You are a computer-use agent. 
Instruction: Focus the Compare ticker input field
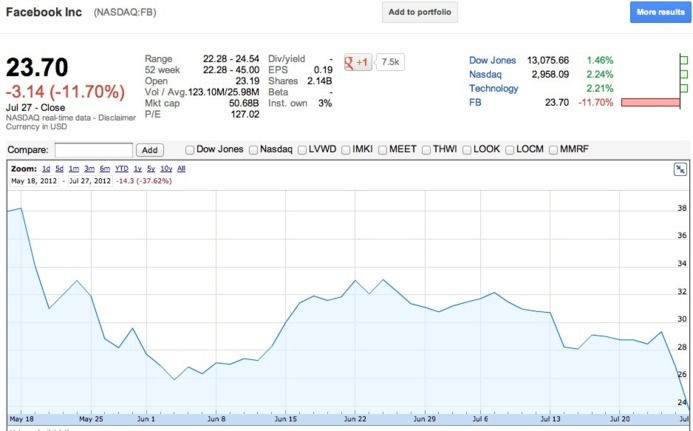(x=94, y=150)
